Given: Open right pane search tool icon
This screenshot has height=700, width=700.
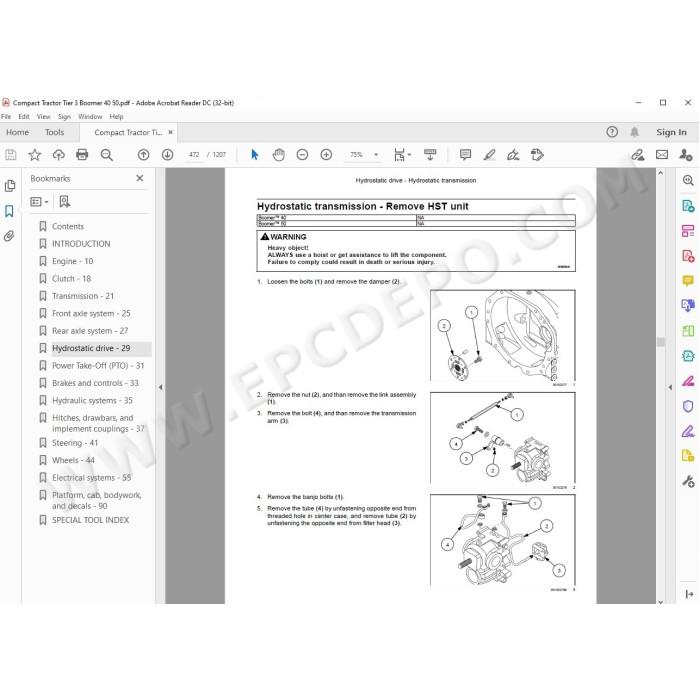Looking at the screenshot, I should [688, 180].
